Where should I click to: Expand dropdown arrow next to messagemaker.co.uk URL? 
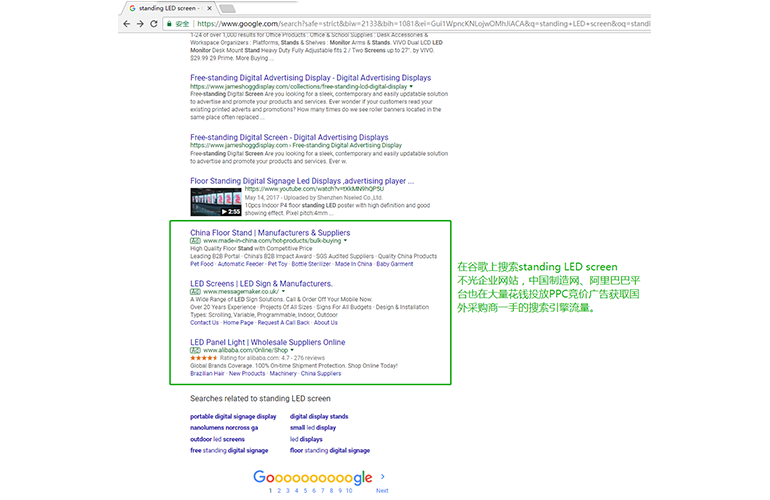(283, 291)
